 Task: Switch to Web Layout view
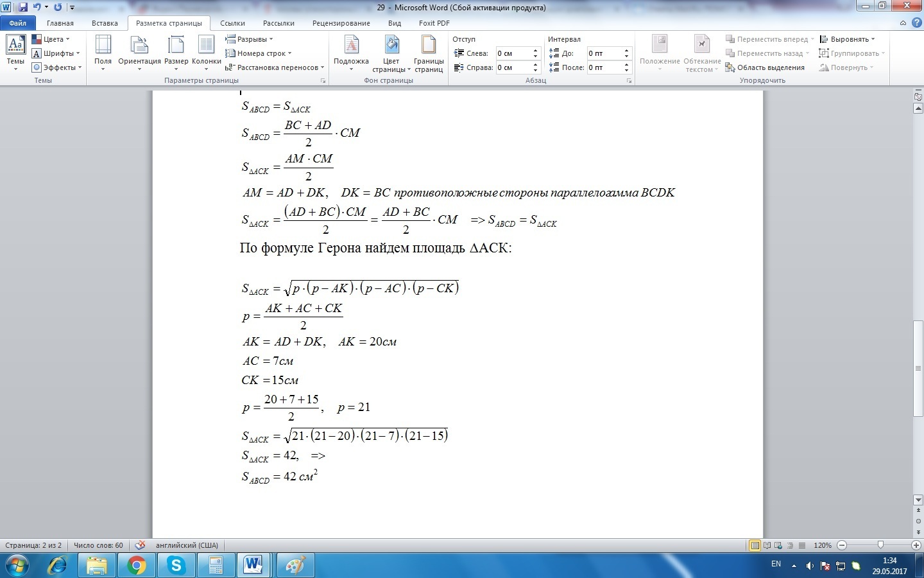tap(779, 545)
